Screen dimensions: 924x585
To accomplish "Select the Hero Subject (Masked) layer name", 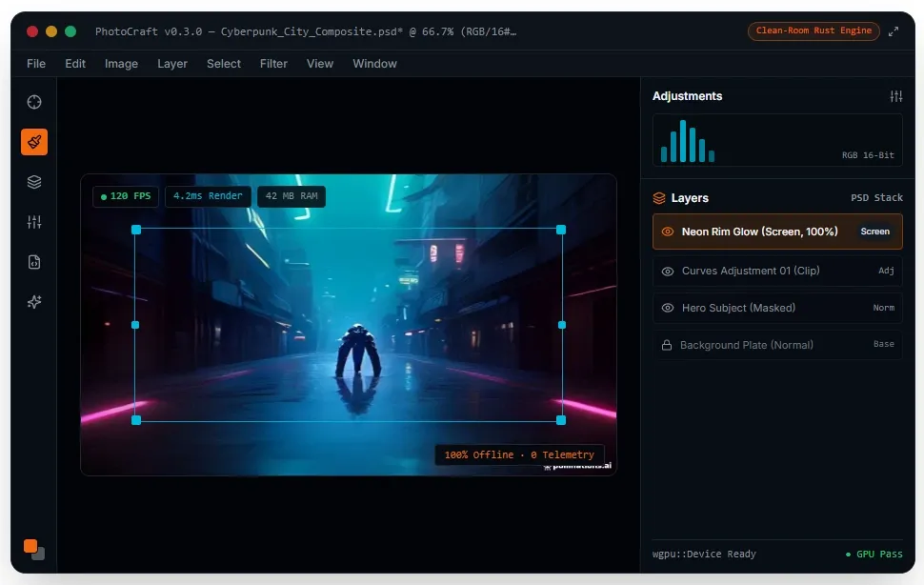I will click(x=738, y=308).
